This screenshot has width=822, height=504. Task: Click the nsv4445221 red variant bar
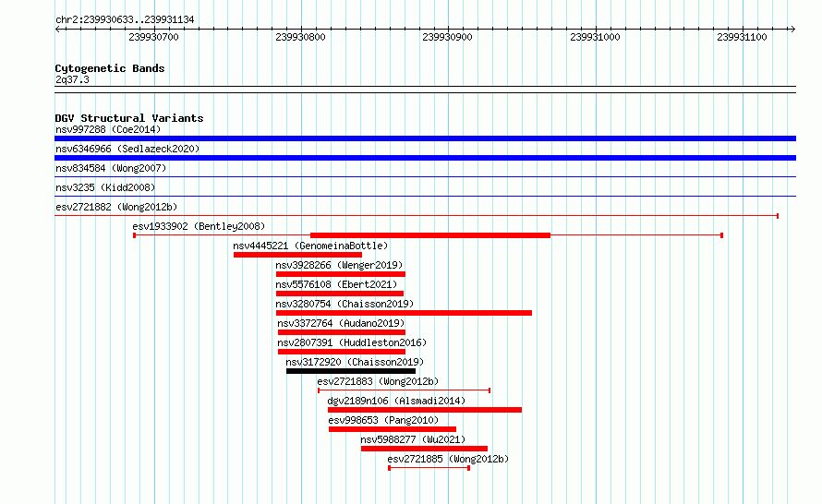[x=297, y=255]
